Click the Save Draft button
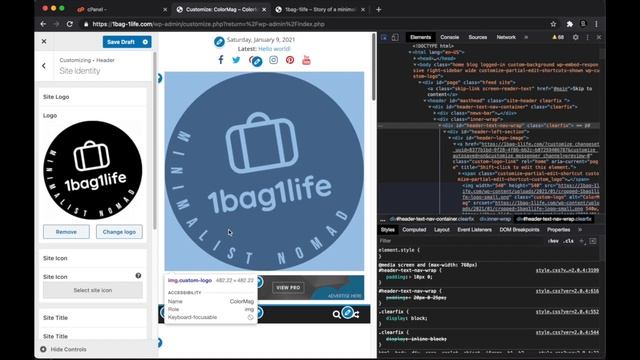 click(x=121, y=42)
